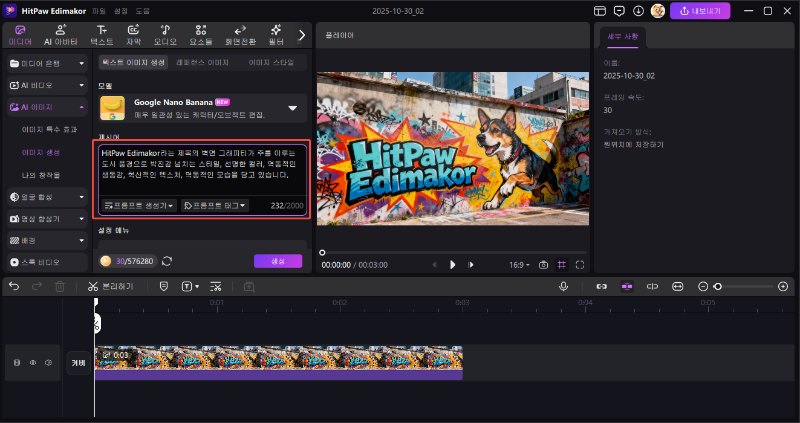Play the preview video

pyautogui.click(x=453, y=265)
